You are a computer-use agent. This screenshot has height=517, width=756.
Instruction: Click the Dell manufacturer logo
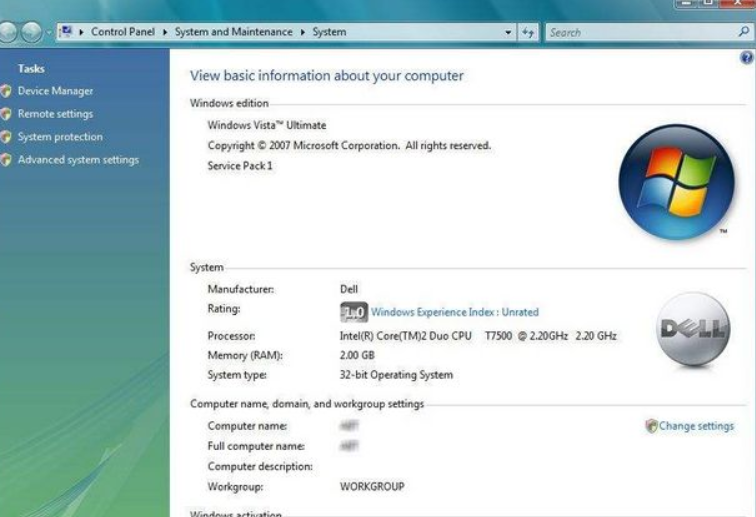pos(695,330)
